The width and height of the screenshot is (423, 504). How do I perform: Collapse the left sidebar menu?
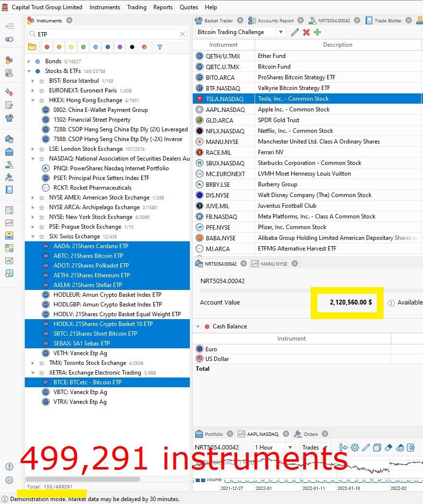pyautogui.click(x=10, y=26)
